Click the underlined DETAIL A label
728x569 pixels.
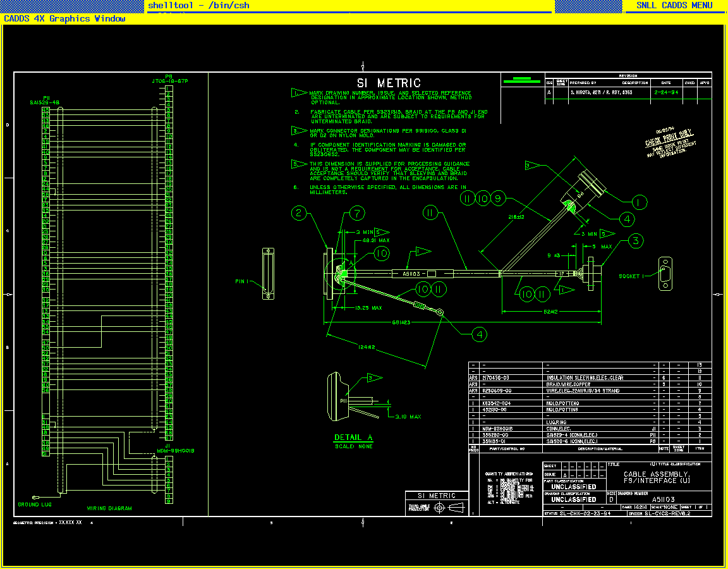pos(353,437)
